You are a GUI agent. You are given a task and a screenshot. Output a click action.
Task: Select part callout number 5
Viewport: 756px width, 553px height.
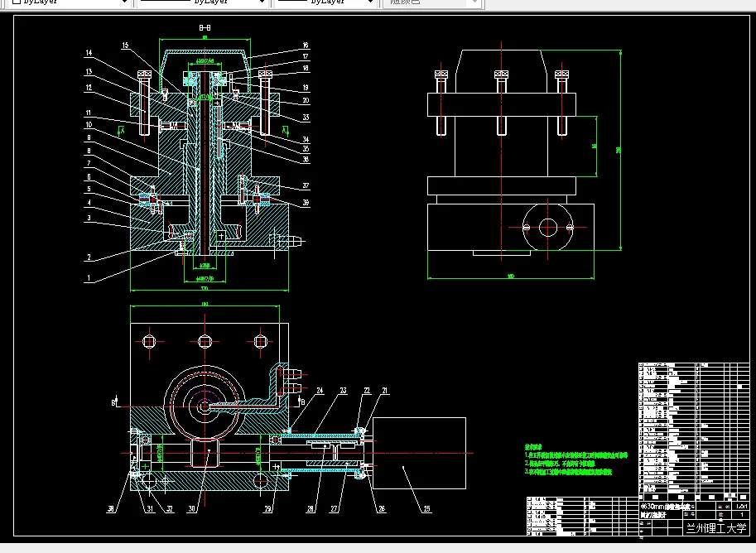pyautogui.click(x=89, y=189)
